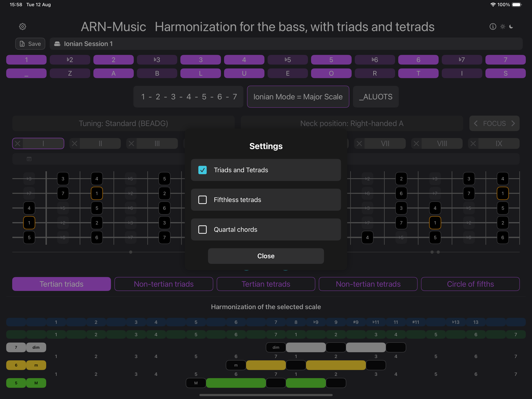Open the _ALUOTS code selector
The image size is (532, 399).
tap(376, 97)
